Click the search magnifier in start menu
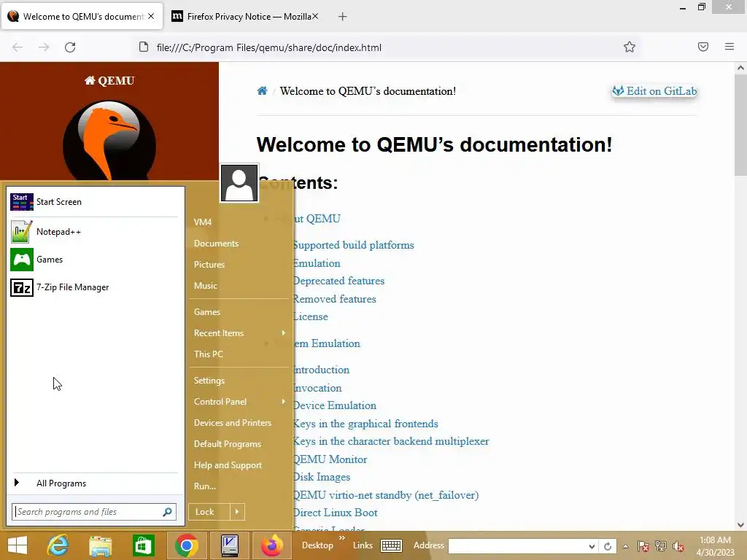The width and height of the screenshot is (747, 560). click(167, 512)
